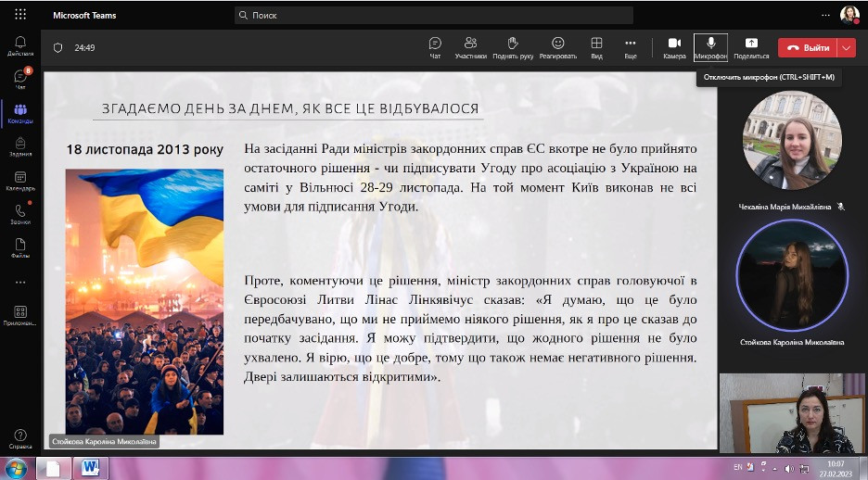
Task: Open Reactions (Реагировать) menu
Action: click(558, 47)
